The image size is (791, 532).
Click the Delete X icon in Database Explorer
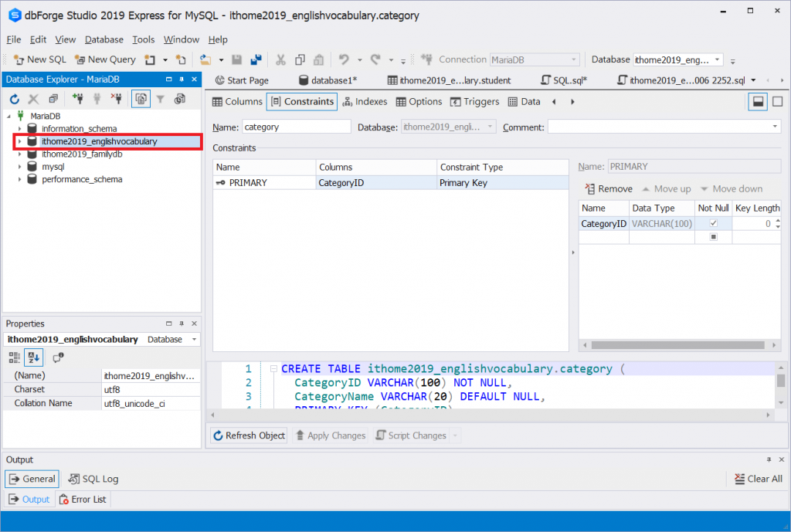coord(33,100)
